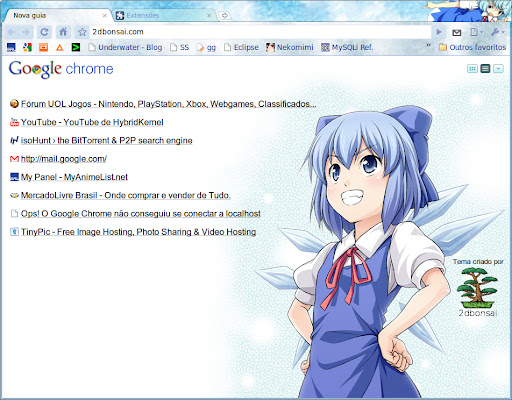Open the wrench settings menu

pos(498,32)
